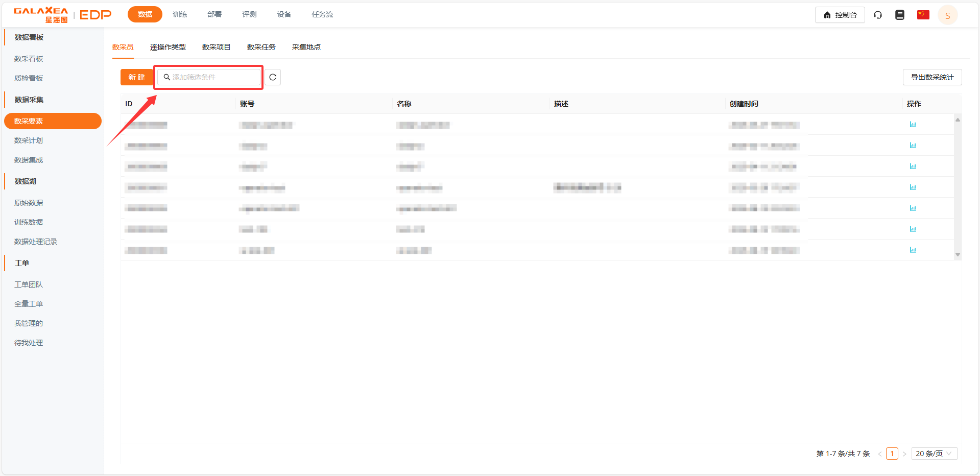The image size is (980, 476).
Task: Switch to the 数采任务 tab
Action: [x=261, y=47]
